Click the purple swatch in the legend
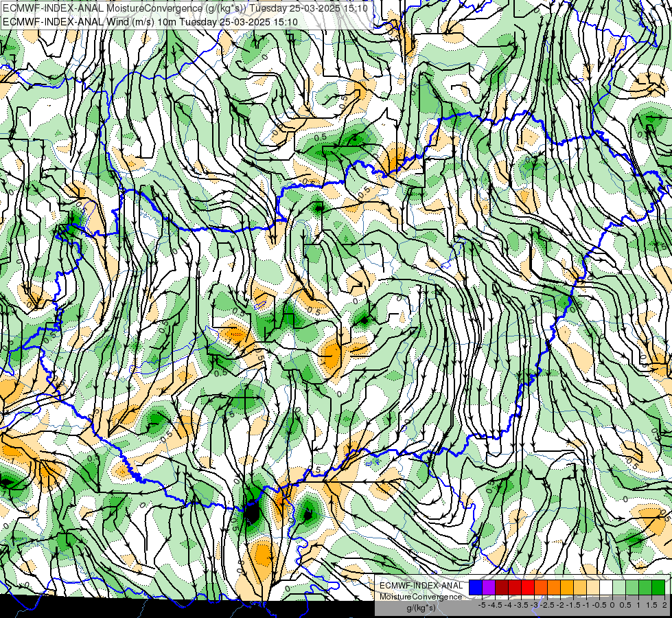The image size is (672, 618). 489,587
